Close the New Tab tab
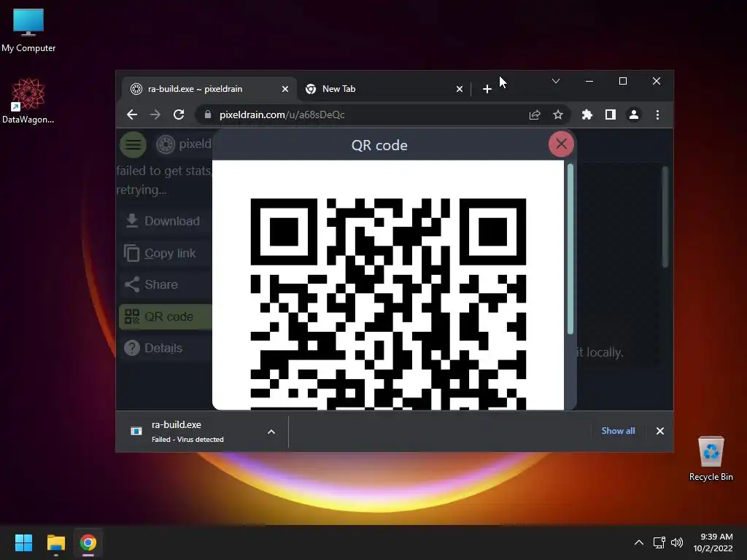Viewport: 747px width, 560px height. [460, 89]
